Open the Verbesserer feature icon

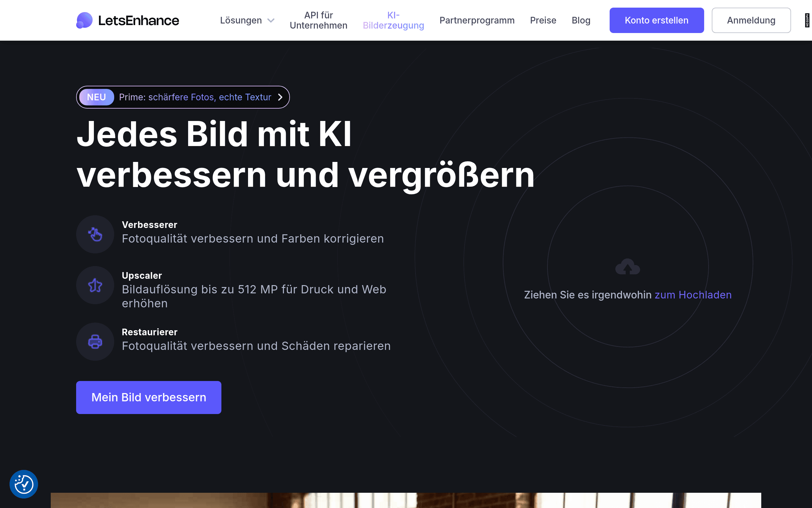click(95, 234)
